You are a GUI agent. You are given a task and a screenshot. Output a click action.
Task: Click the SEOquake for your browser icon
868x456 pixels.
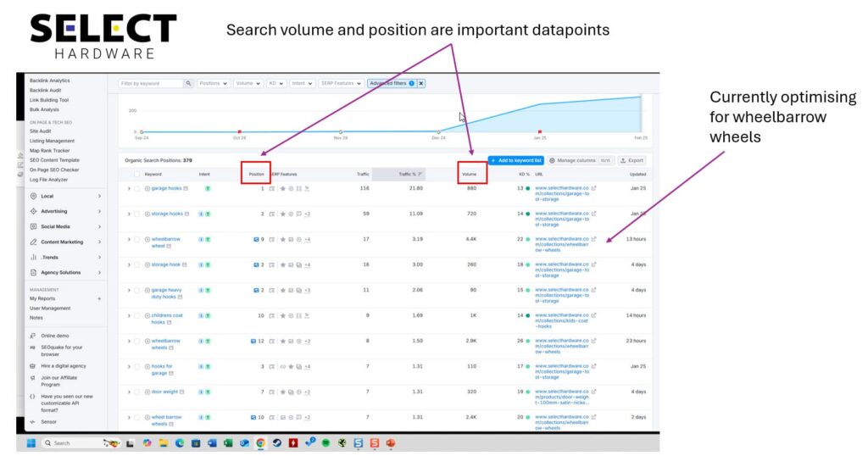32,347
